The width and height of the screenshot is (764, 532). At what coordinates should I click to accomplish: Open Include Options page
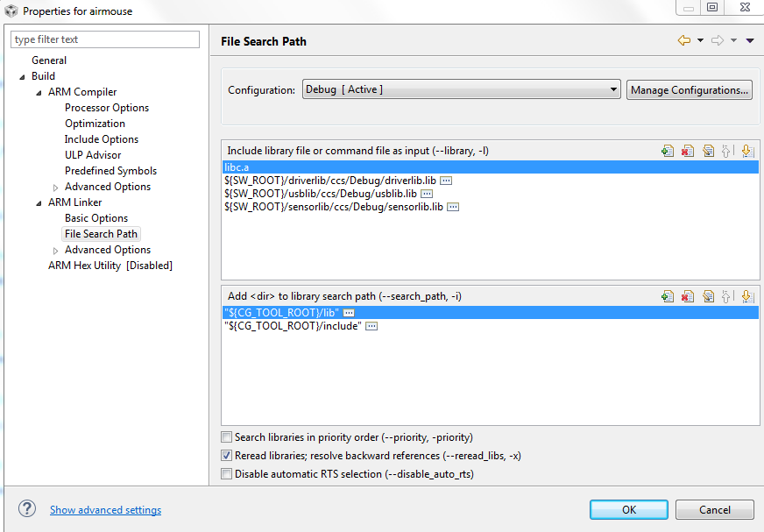102,139
